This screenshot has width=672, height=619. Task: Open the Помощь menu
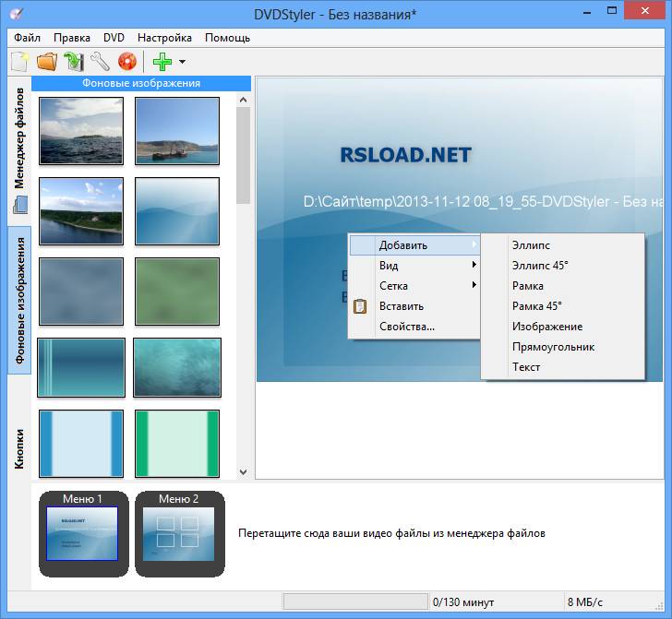[227, 38]
